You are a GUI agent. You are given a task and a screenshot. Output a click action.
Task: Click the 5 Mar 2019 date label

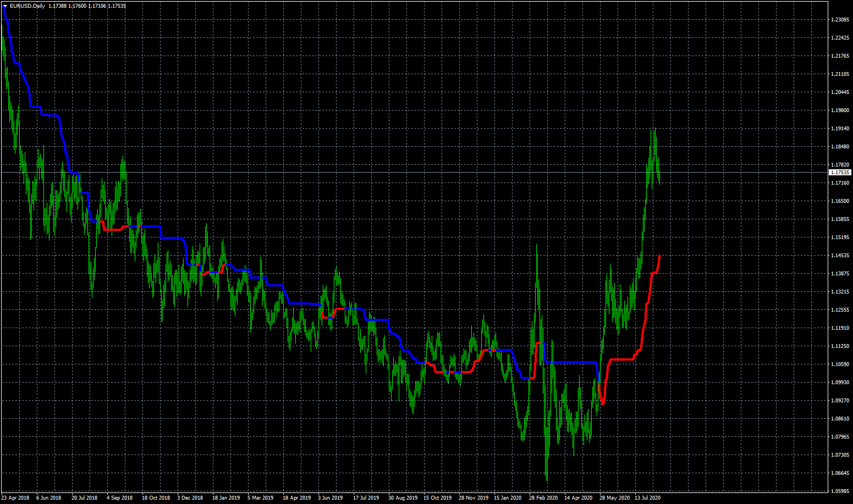coord(261,498)
